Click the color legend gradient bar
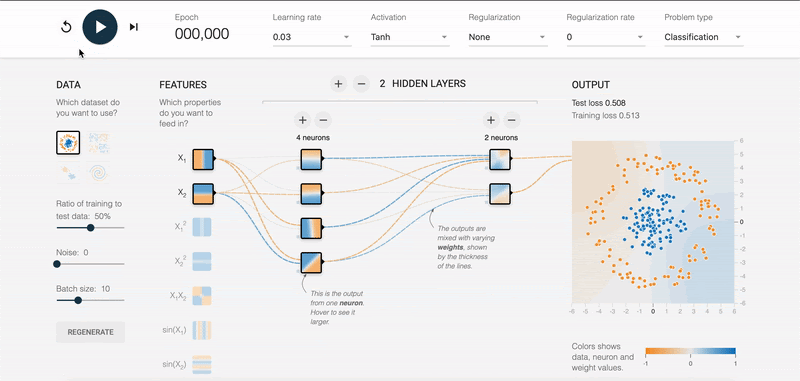Image resolution: width=800 pixels, height=381 pixels. coord(690,351)
